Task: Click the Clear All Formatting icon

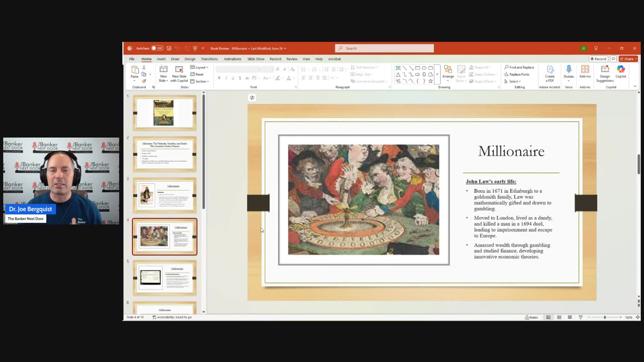Action: (x=292, y=68)
